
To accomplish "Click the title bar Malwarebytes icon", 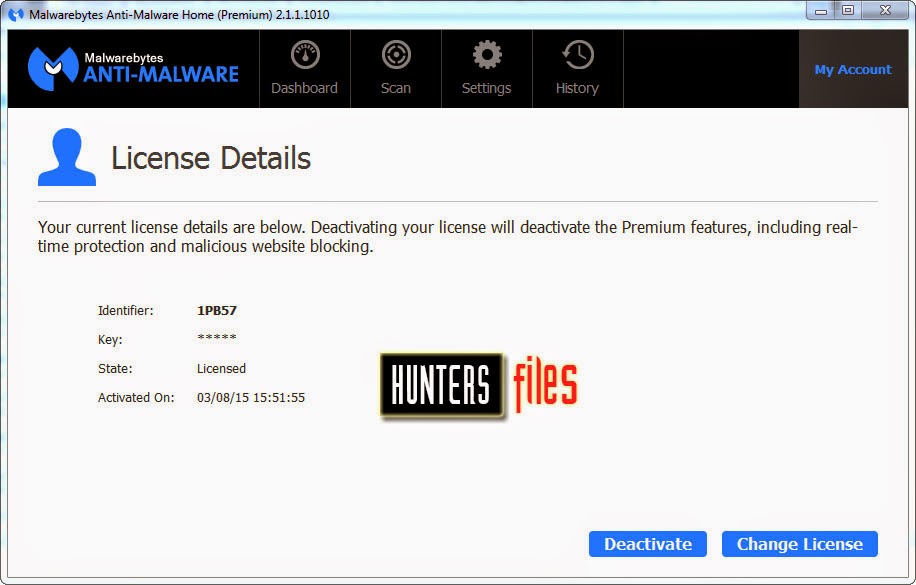I will (x=16, y=15).
